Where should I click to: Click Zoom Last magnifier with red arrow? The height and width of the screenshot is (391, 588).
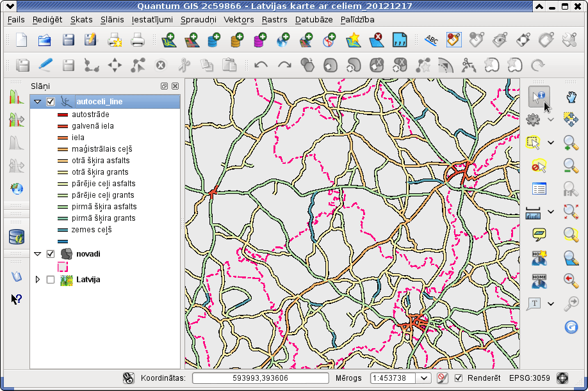tap(571, 280)
